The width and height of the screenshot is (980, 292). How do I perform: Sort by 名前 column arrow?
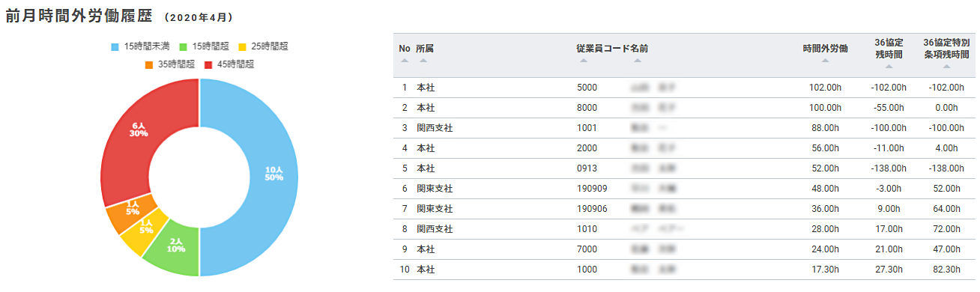point(638,61)
